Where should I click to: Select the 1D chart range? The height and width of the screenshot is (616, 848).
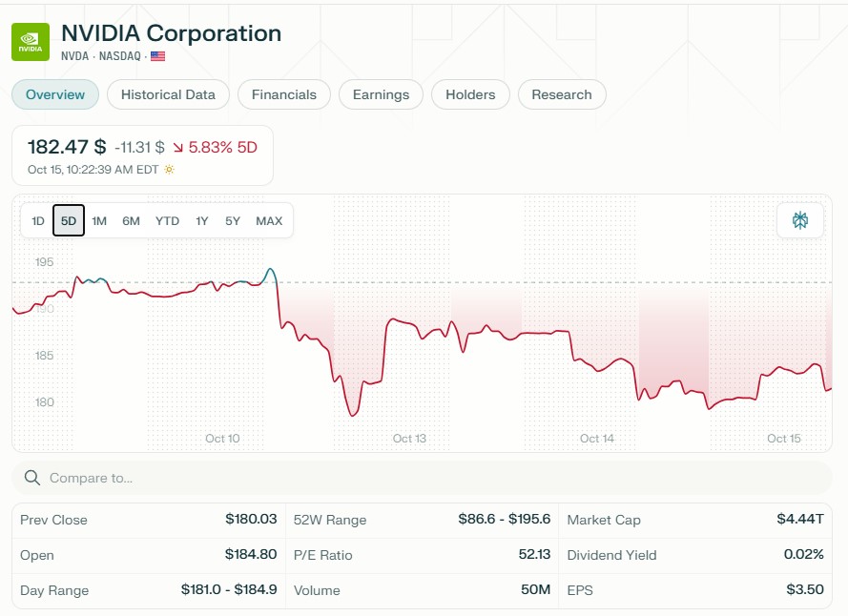point(38,220)
